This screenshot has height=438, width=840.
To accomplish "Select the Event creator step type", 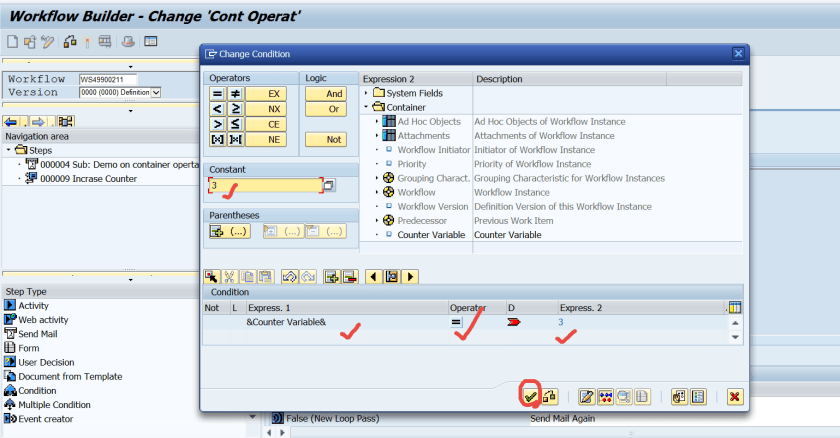I will [46, 419].
